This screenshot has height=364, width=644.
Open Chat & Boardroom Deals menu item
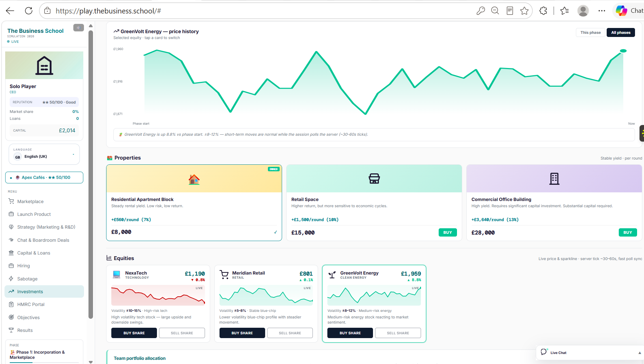click(x=44, y=240)
